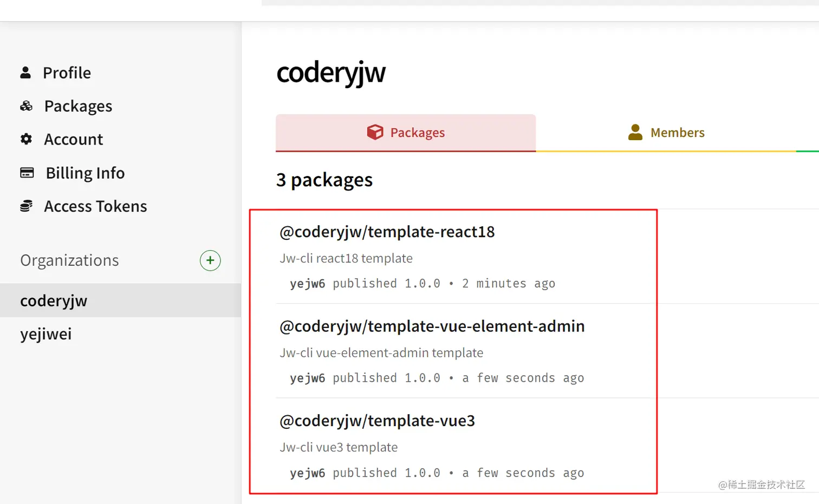Click the Billing Info credit card icon

click(x=27, y=173)
